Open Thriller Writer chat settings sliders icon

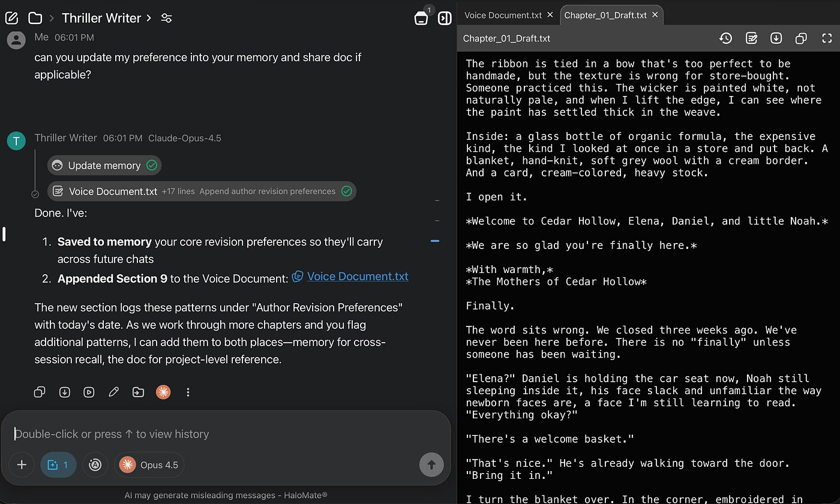pyautogui.click(x=167, y=18)
